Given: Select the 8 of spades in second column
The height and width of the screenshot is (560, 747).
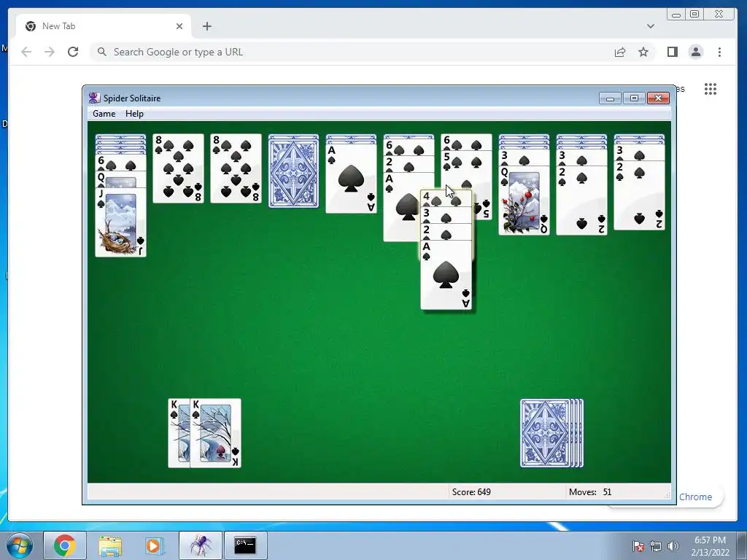Looking at the screenshot, I should point(178,168).
